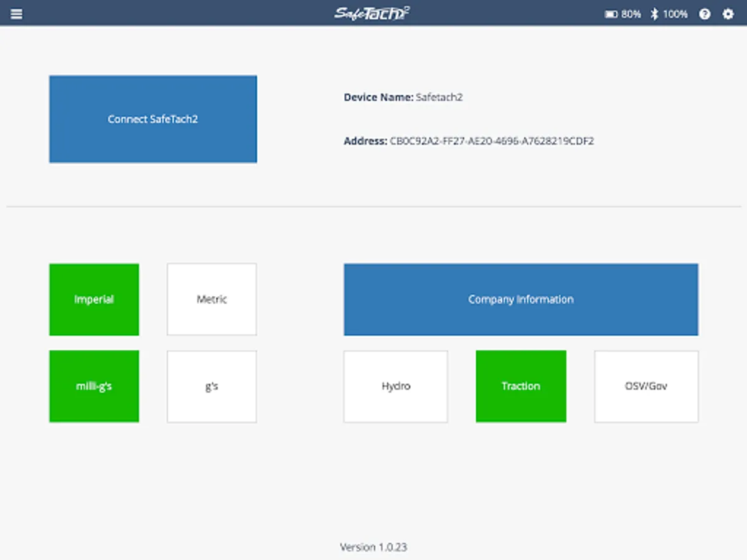Click the device Address value
Viewport: 747px width, 560px height.
click(x=492, y=141)
